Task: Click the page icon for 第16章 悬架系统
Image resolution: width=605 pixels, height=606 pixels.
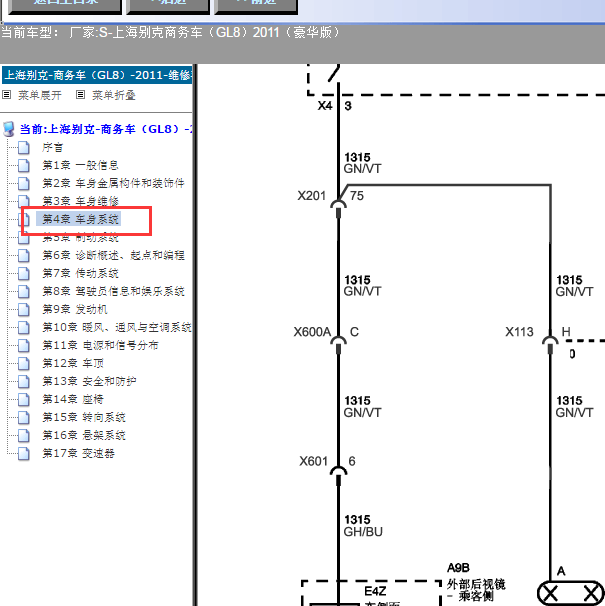Action: pos(24,435)
